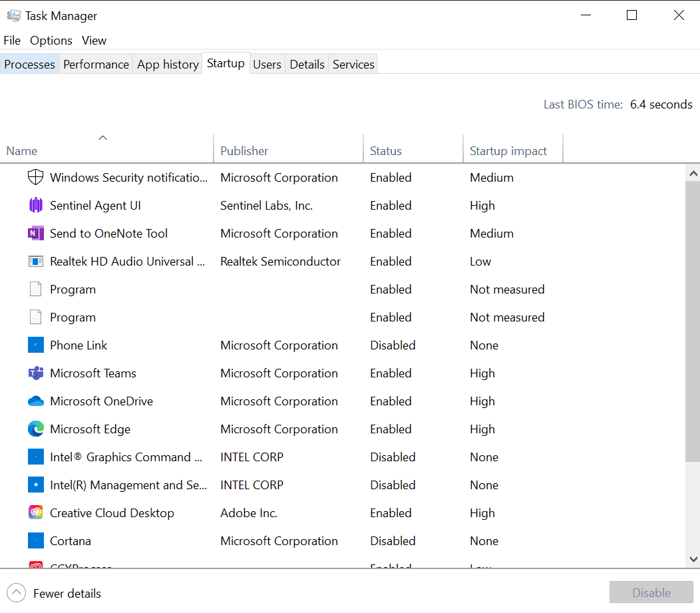Click INTEL CORP in Intel Graphics Command row
The width and height of the screenshot is (700, 613).
coord(252,457)
